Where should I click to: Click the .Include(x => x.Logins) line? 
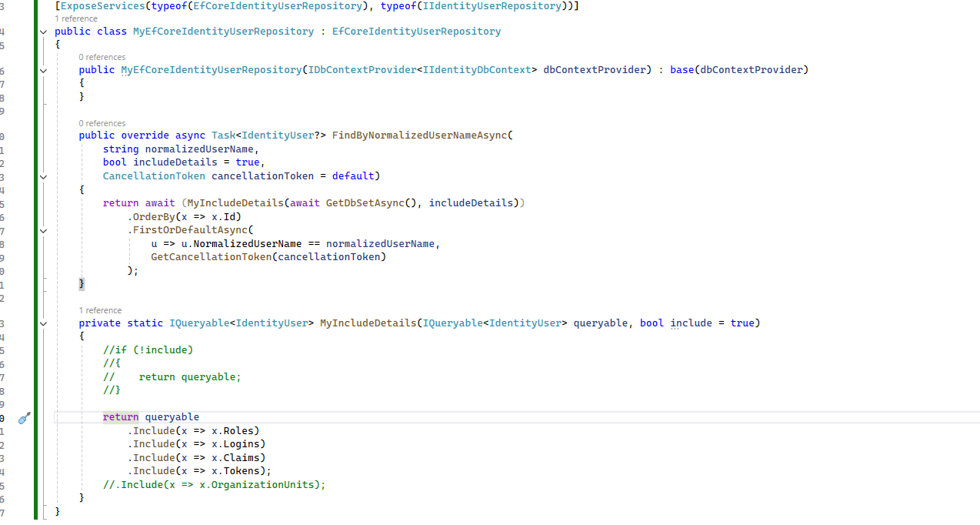(x=196, y=444)
